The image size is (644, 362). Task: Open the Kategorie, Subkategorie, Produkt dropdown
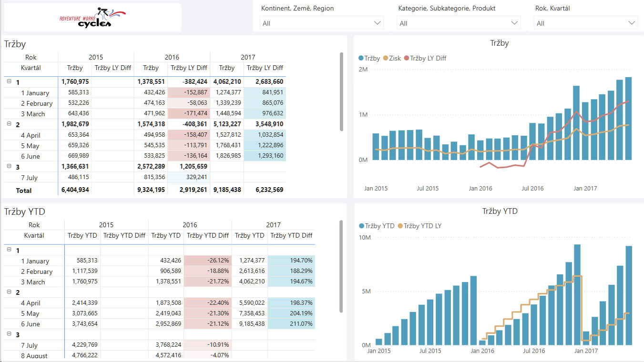459,23
